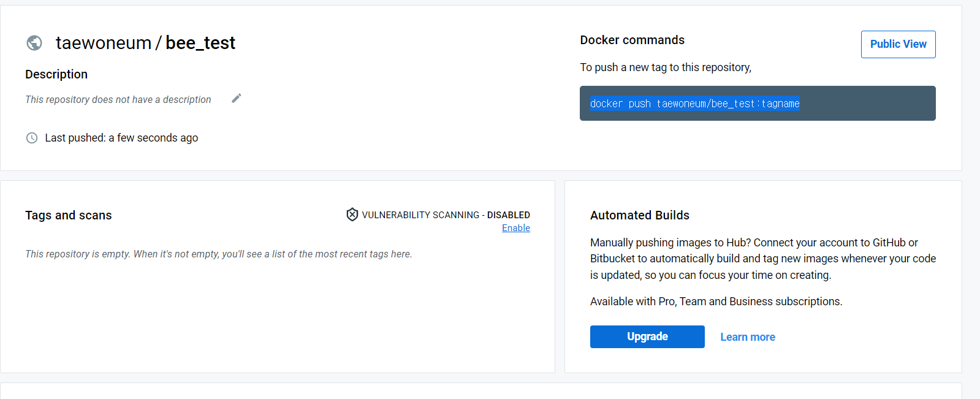Click Enable vulnerability scanning link

pyautogui.click(x=516, y=228)
